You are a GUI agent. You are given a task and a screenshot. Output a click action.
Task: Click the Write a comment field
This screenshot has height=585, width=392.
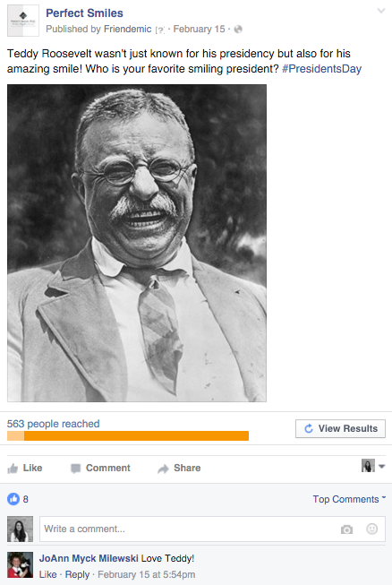coord(212,529)
